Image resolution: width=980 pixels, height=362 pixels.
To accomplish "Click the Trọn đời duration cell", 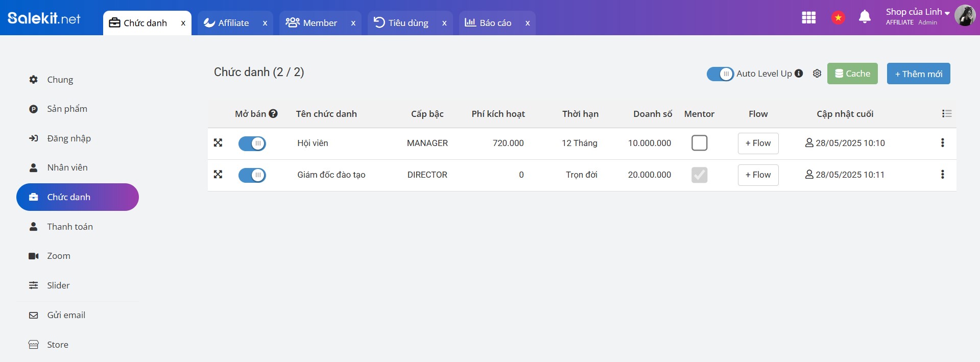I will 582,175.
